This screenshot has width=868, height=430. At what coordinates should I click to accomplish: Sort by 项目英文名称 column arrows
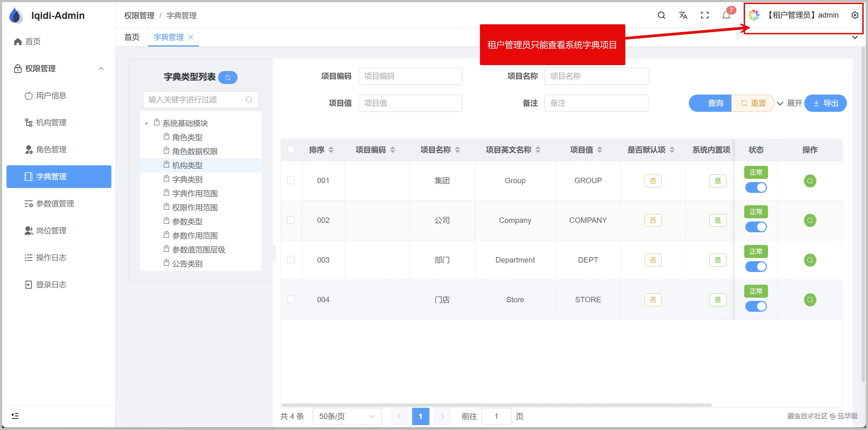click(538, 150)
